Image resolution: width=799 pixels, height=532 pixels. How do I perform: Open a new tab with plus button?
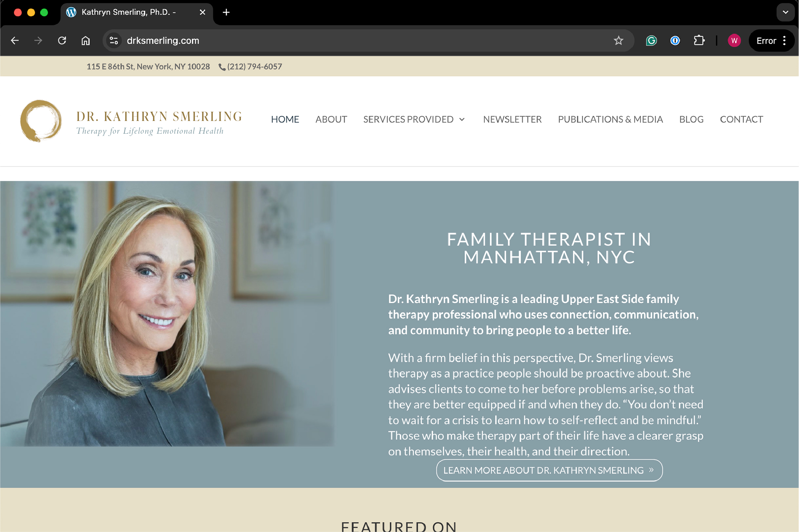point(226,12)
